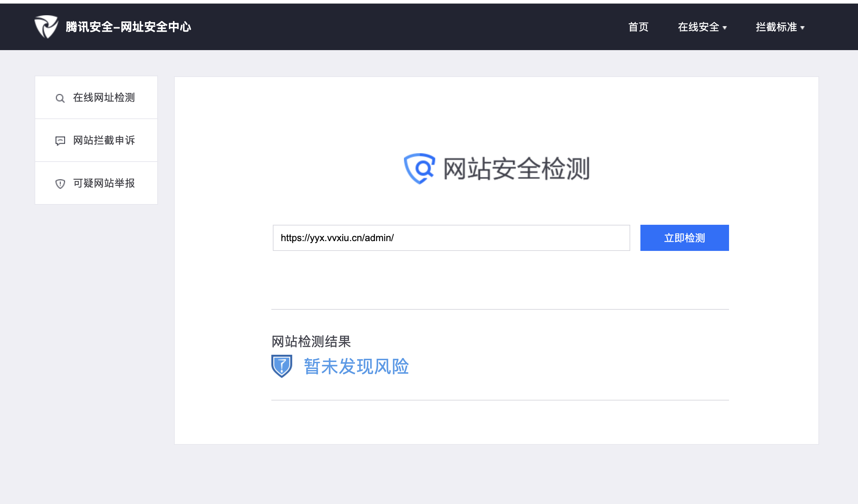Click the blue question-mark shield result icon
858x504 pixels.
coord(282,366)
